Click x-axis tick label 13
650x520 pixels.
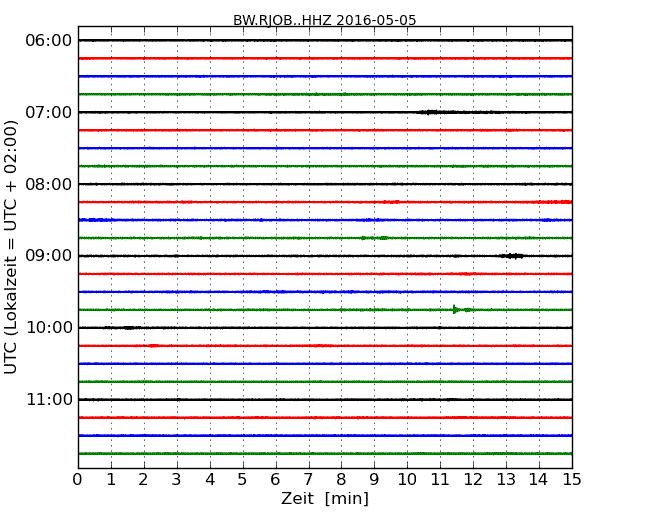506,480
